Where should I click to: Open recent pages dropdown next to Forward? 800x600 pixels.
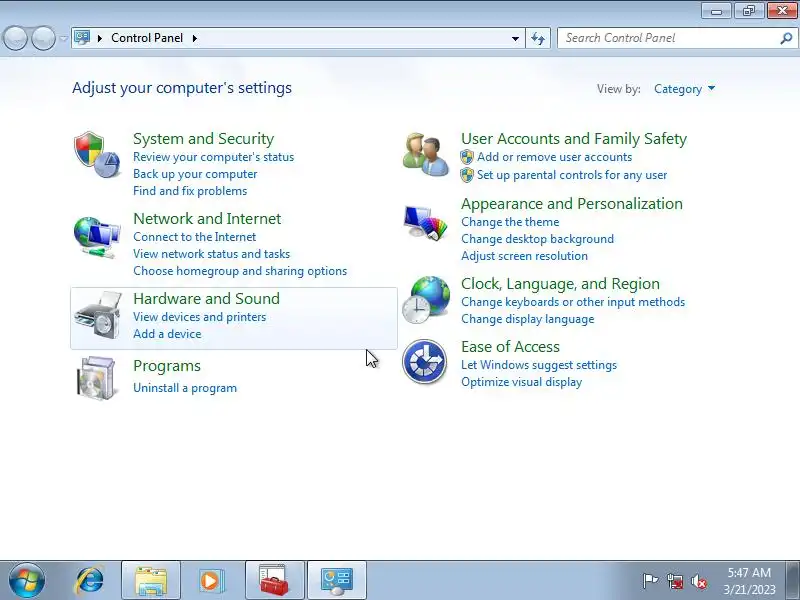coord(63,38)
